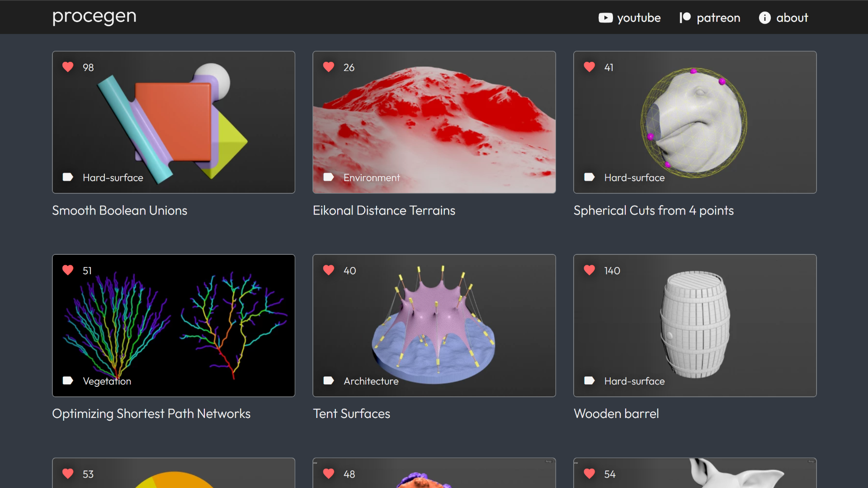Open the Optimizing Shortest Path Networks title
The height and width of the screenshot is (488, 868).
click(x=151, y=414)
